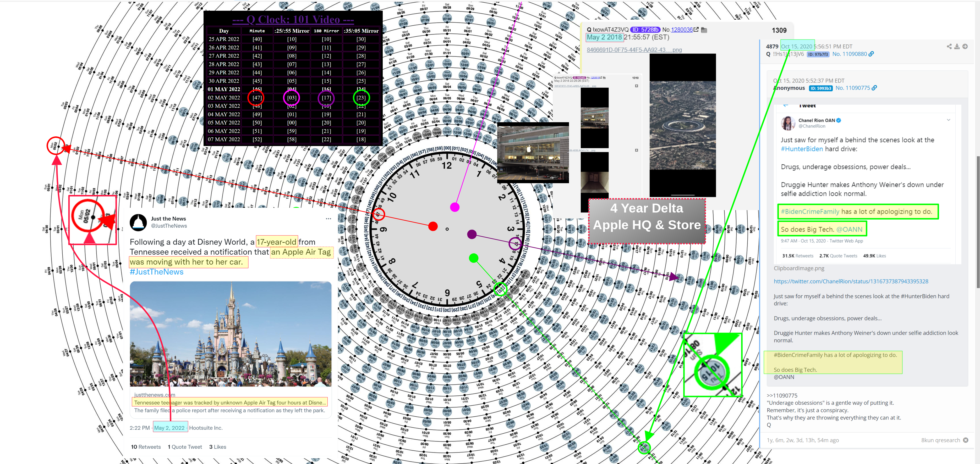Open post link No. 11090775
The height and width of the screenshot is (464, 980).
[852, 88]
